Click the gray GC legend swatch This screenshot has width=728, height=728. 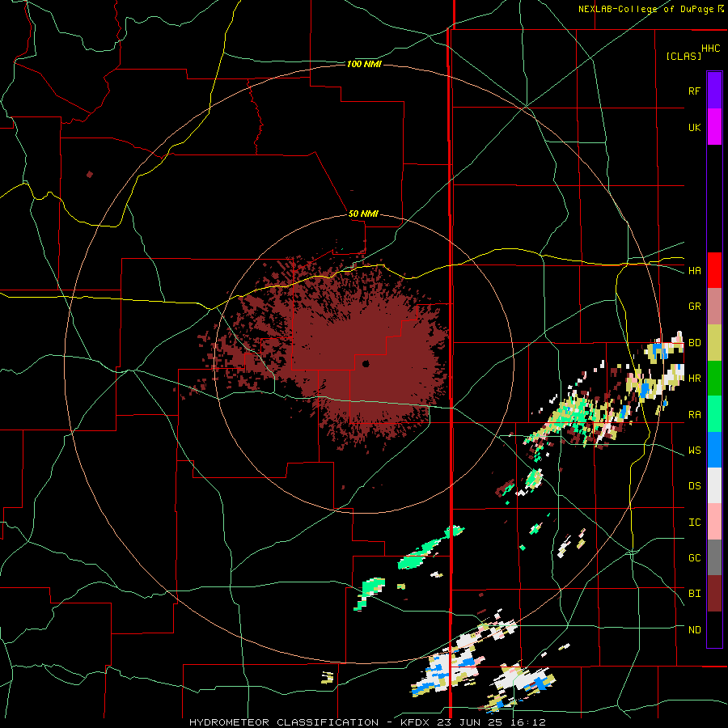coord(714,557)
